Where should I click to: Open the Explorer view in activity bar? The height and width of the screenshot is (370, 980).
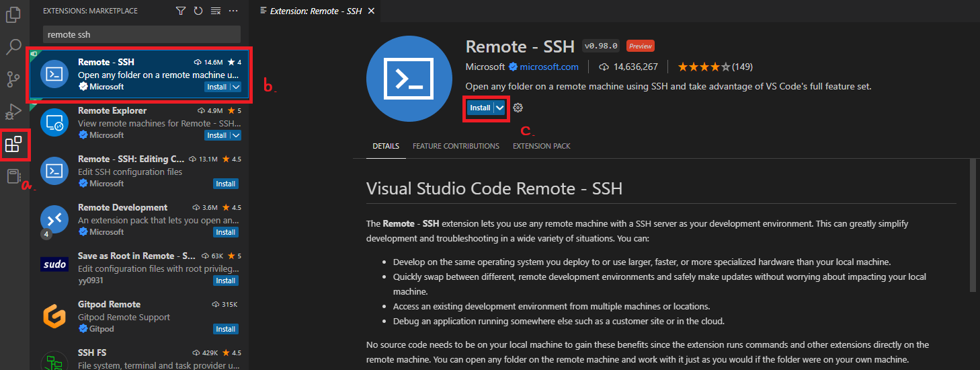pyautogui.click(x=13, y=15)
